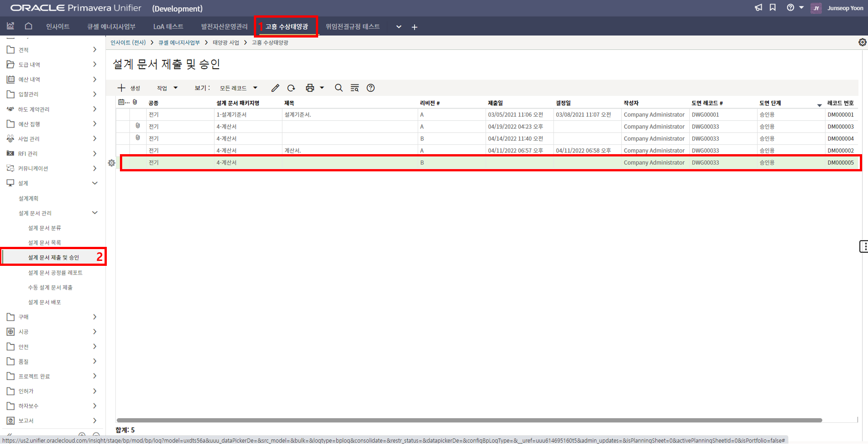
Task: Open the home icon in the tab bar
Action: pos(29,26)
